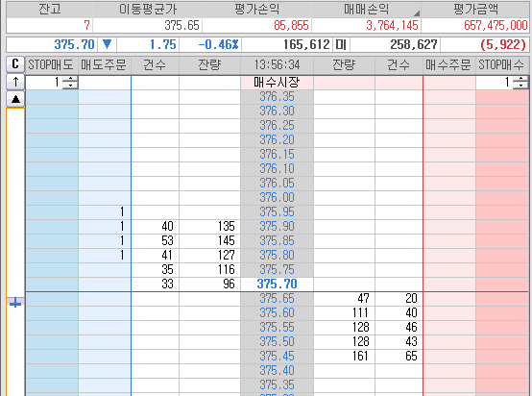Click price 375.80 in the ladder
The image size is (532, 396).
point(277,256)
